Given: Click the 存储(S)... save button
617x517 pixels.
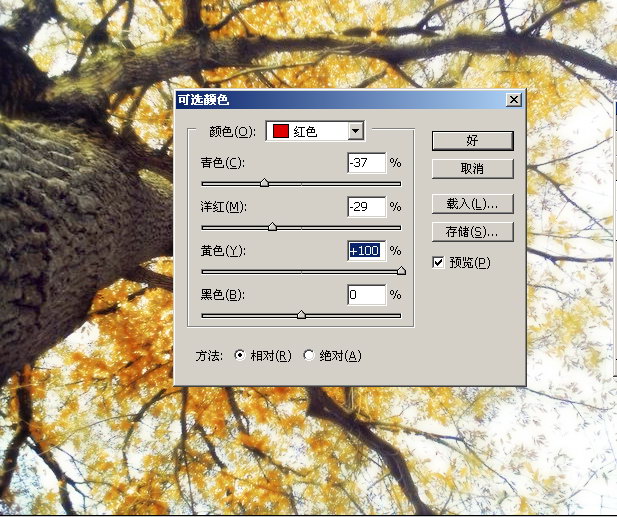Looking at the screenshot, I should coord(473,232).
